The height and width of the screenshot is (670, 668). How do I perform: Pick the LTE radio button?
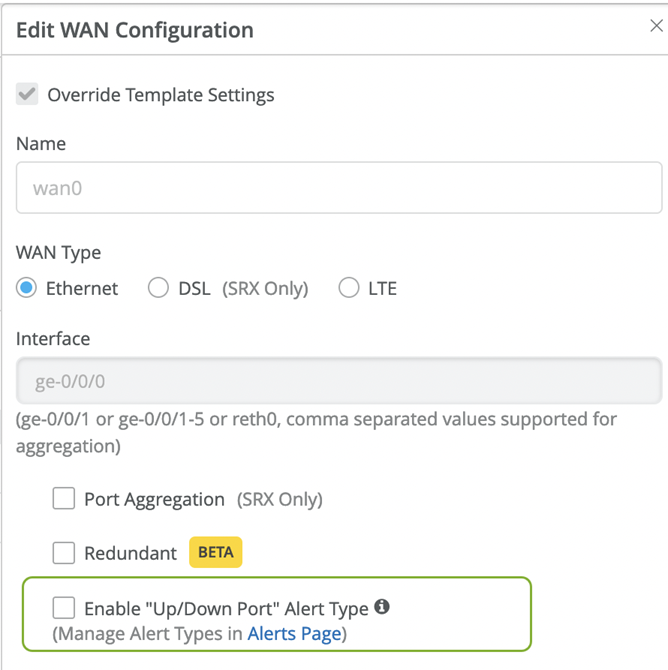pos(348,288)
